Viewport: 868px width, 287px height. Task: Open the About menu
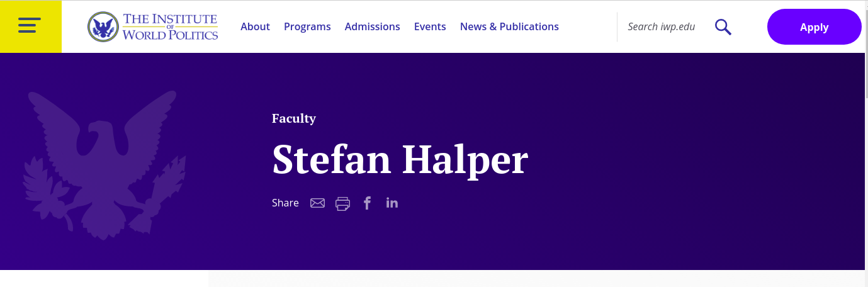coord(255,26)
